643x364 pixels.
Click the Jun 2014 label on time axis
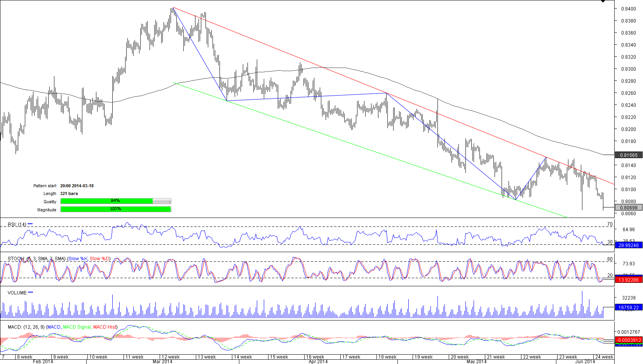pyautogui.click(x=585, y=362)
